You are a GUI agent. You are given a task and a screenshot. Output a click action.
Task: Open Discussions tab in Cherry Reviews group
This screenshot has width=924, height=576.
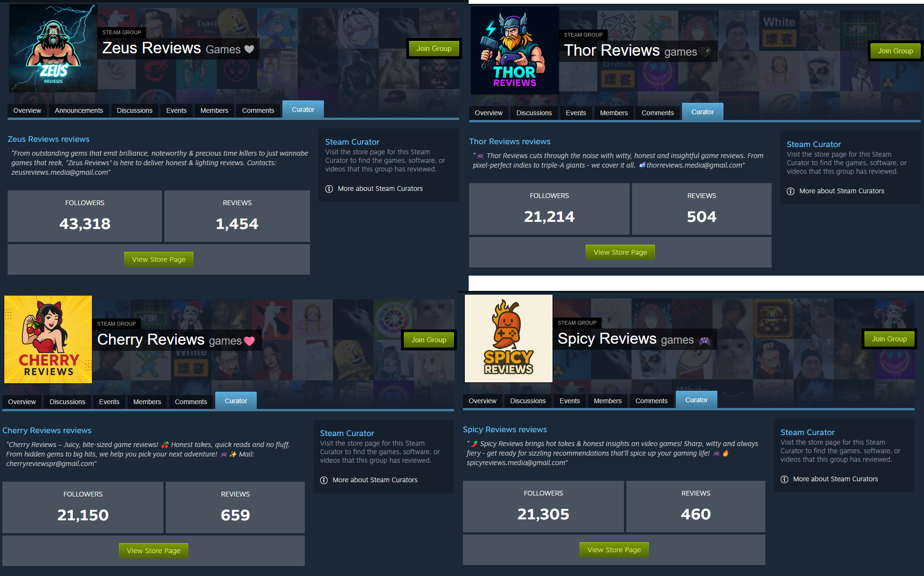click(68, 402)
